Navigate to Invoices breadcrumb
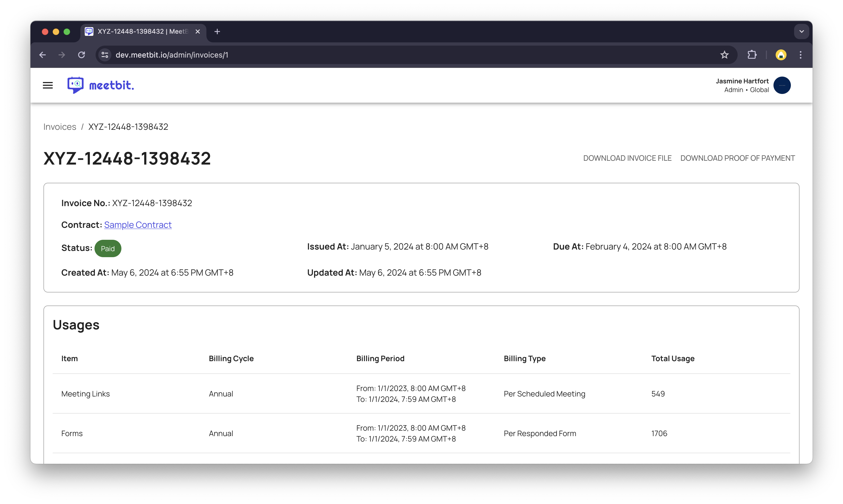 click(x=60, y=127)
